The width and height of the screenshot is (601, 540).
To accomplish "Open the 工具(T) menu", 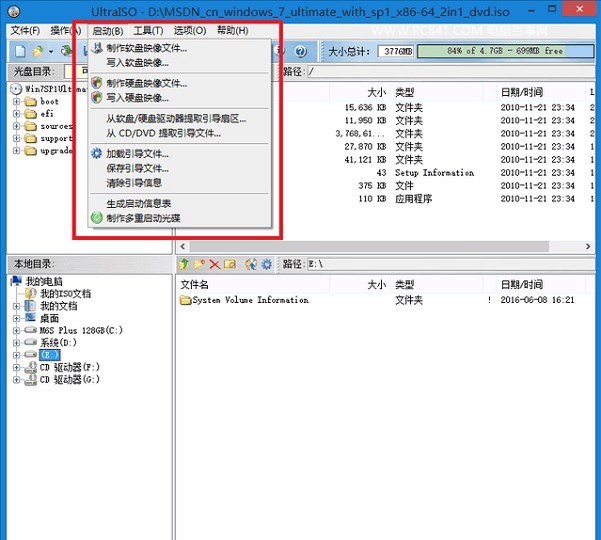I will coord(148,30).
